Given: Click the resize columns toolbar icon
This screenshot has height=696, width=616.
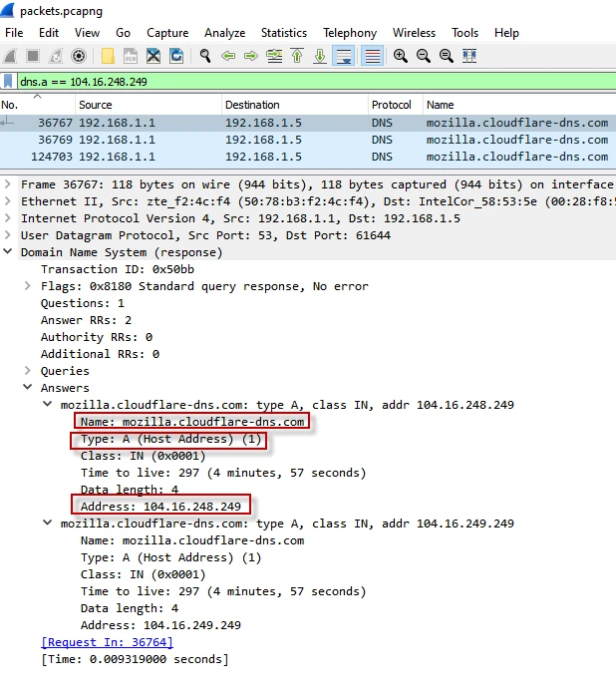Looking at the screenshot, I should [468, 56].
